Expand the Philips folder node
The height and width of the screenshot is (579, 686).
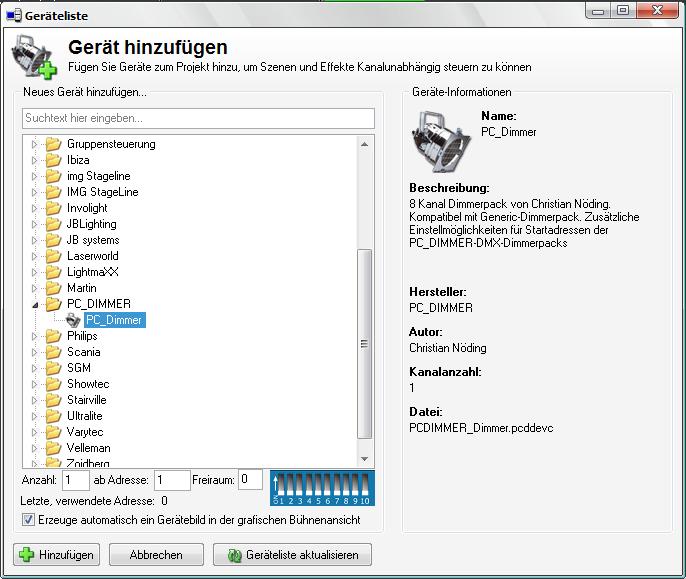point(35,336)
